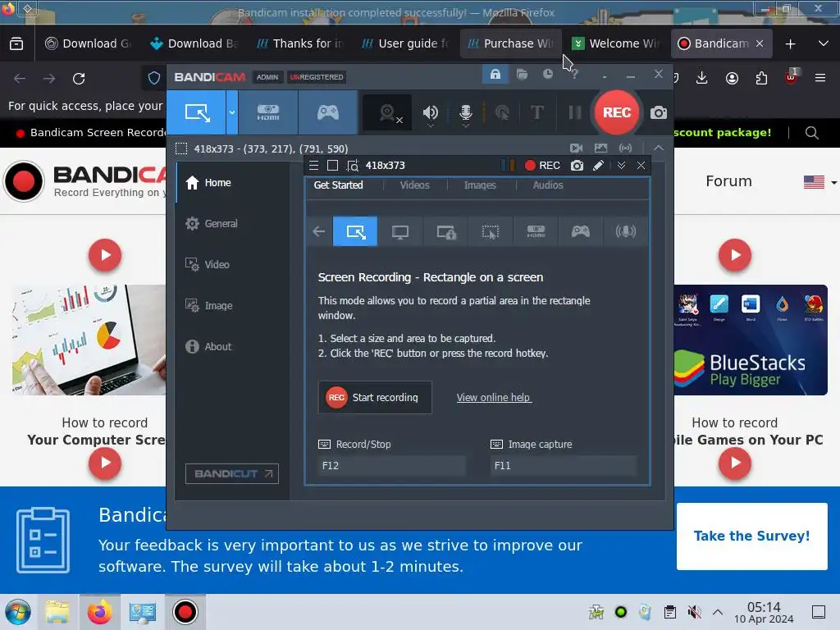This screenshot has width=840, height=630.
Task: Collapse the rectangle bar with the double chevron
Action: 621,165
